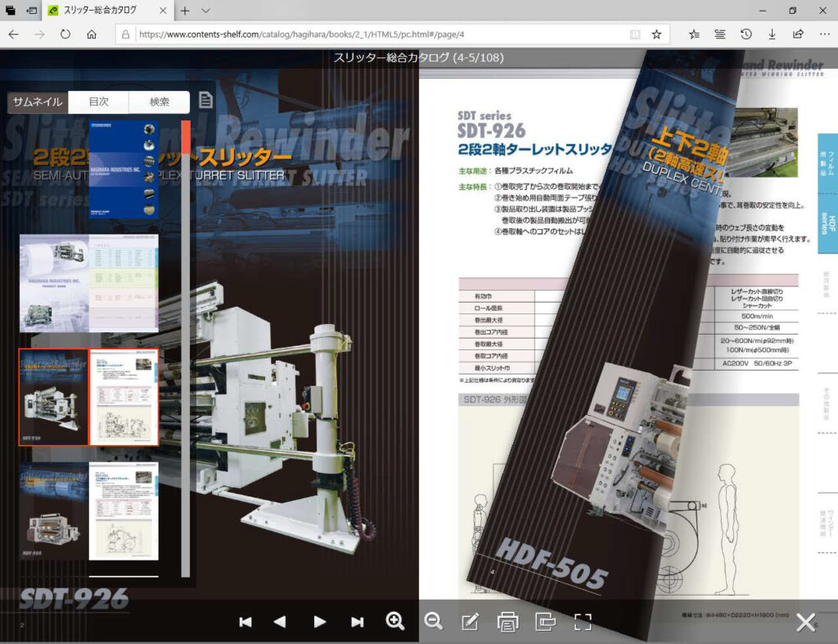Go to the browser home page
The width and height of the screenshot is (838, 644).
92,34
